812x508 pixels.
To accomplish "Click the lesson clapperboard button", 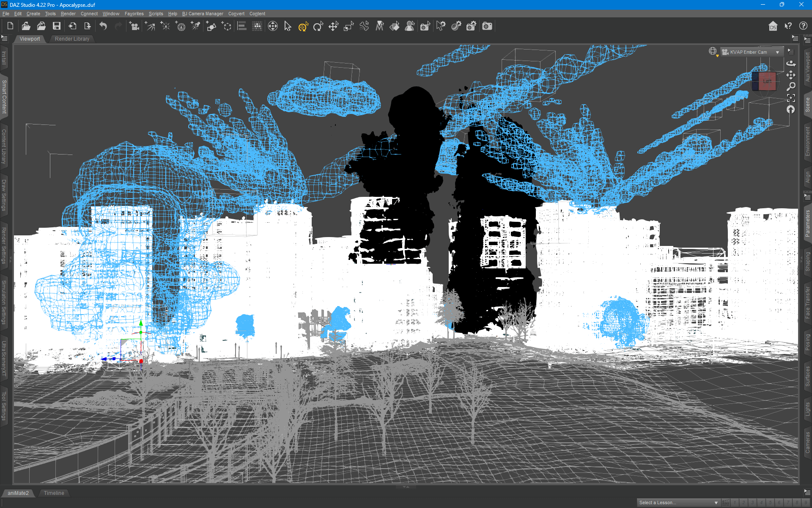I will pyautogui.click(x=726, y=502).
